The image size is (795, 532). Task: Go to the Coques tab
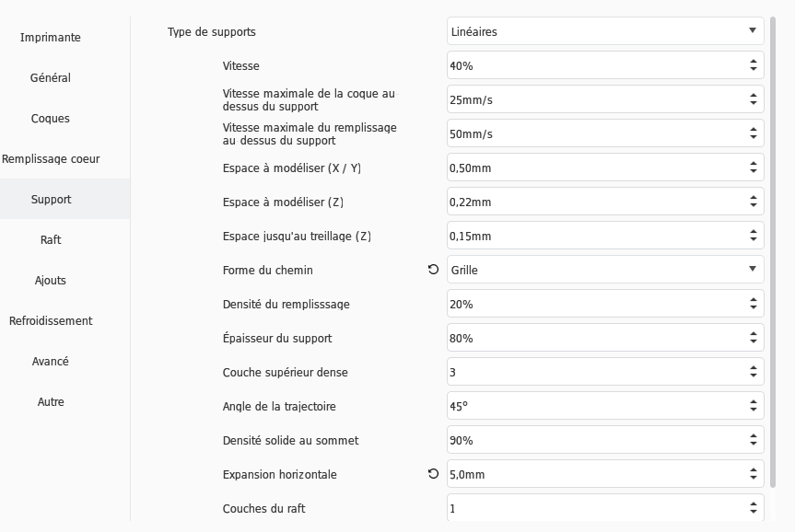[51, 119]
